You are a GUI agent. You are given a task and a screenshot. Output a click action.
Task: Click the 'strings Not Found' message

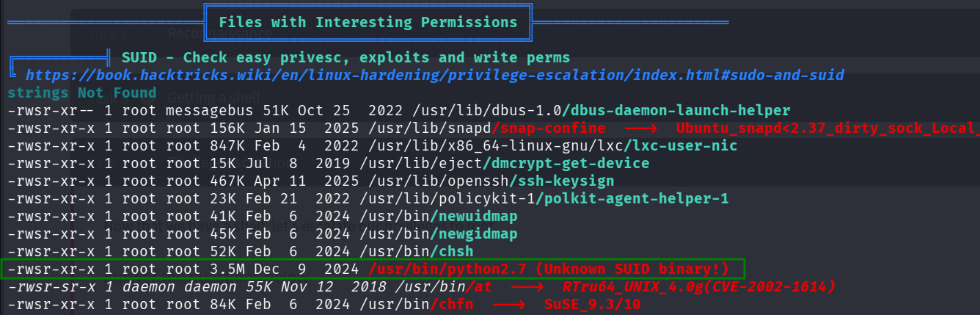(x=82, y=93)
